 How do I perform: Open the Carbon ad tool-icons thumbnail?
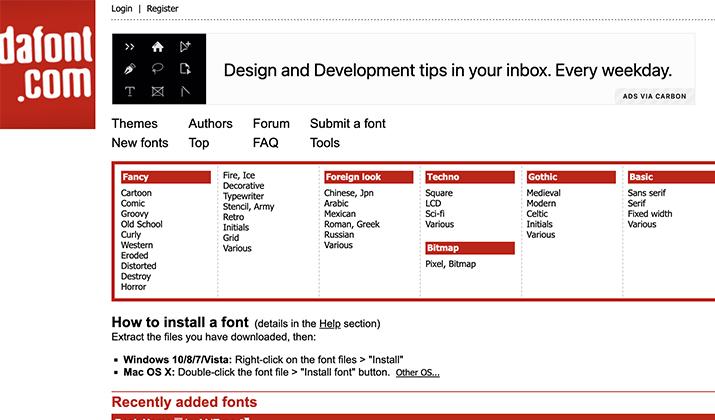click(x=159, y=69)
